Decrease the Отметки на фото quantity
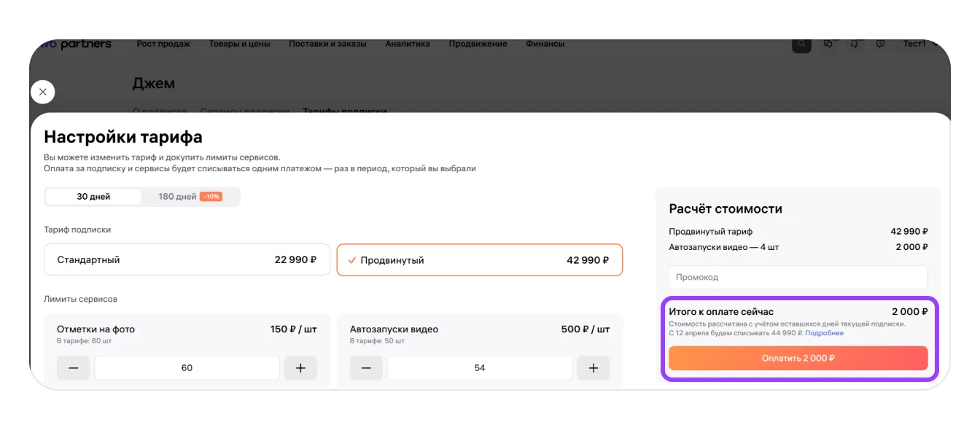Viewport: 980px width, 430px height. point(74,368)
